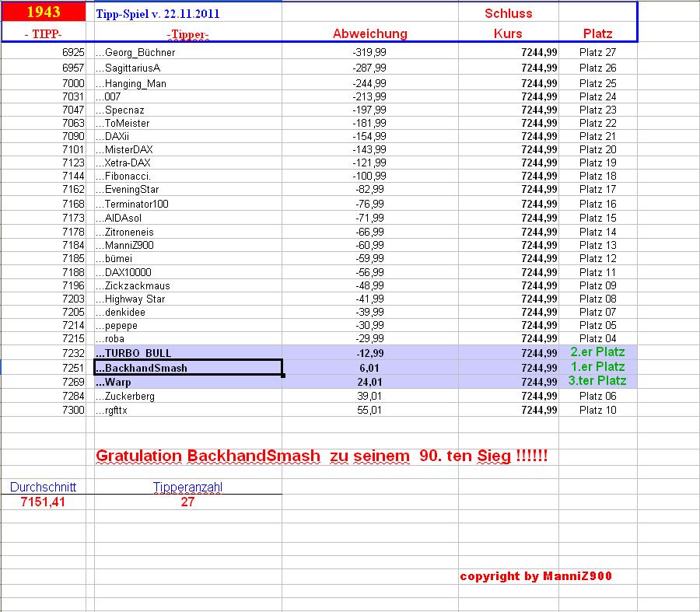Select the ManniZ900 tipper cell
The image size is (700, 612).
[x=188, y=246]
